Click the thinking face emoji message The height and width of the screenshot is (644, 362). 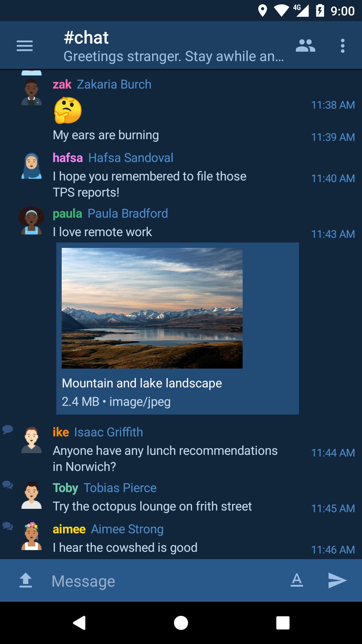[x=68, y=110]
